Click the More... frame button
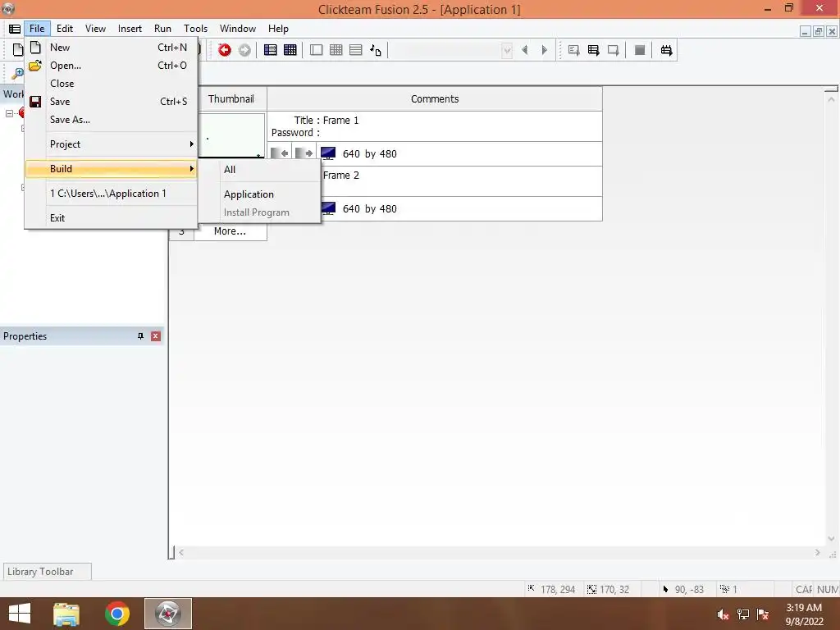 [231, 231]
